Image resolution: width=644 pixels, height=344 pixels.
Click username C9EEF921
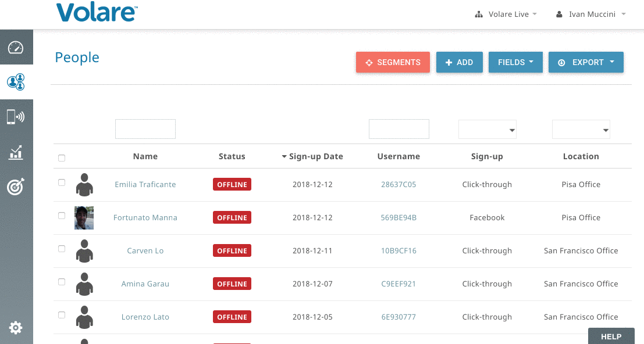point(399,284)
